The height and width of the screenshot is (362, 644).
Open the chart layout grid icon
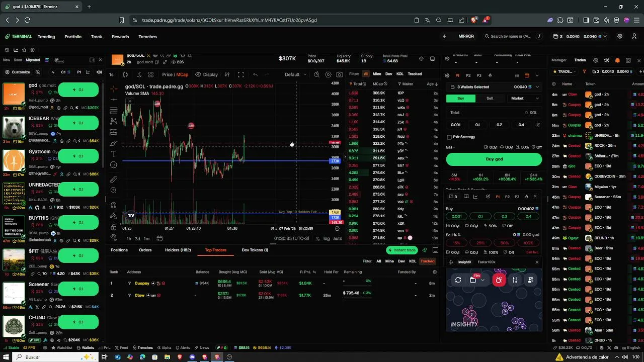150,74
